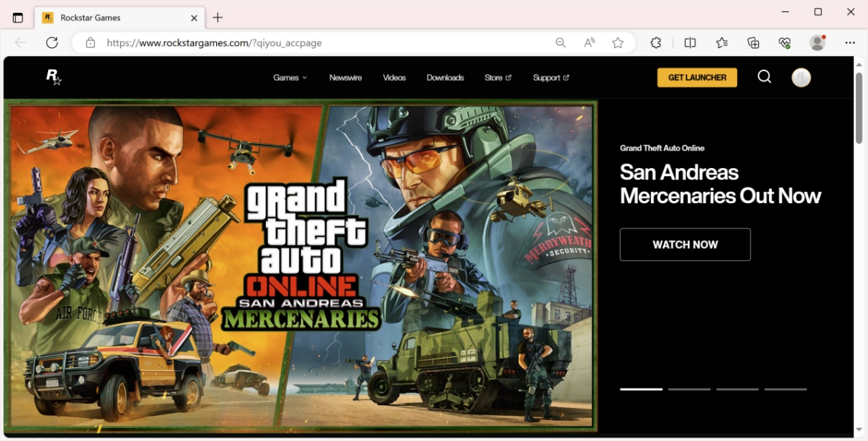Select the second carousel slide indicator
The width and height of the screenshot is (868, 441).
(x=689, y=389)
